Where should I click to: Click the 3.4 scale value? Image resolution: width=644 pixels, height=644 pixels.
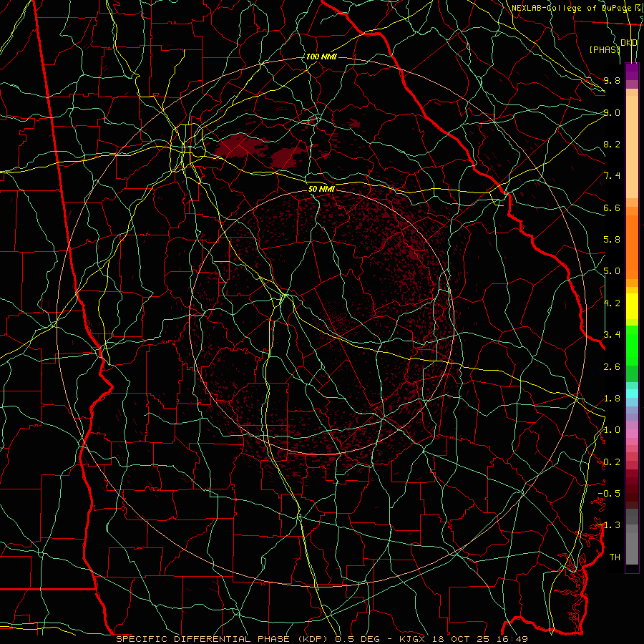click(x=612, y=335)
